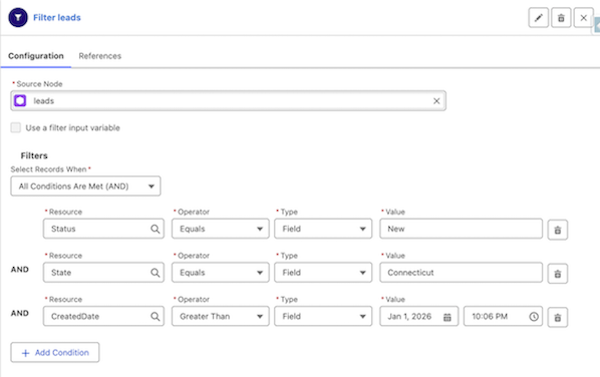Image resolution: width=600 pixels, height=377 pixels.
Task: Click the Select Records When label
Action: 49,169
